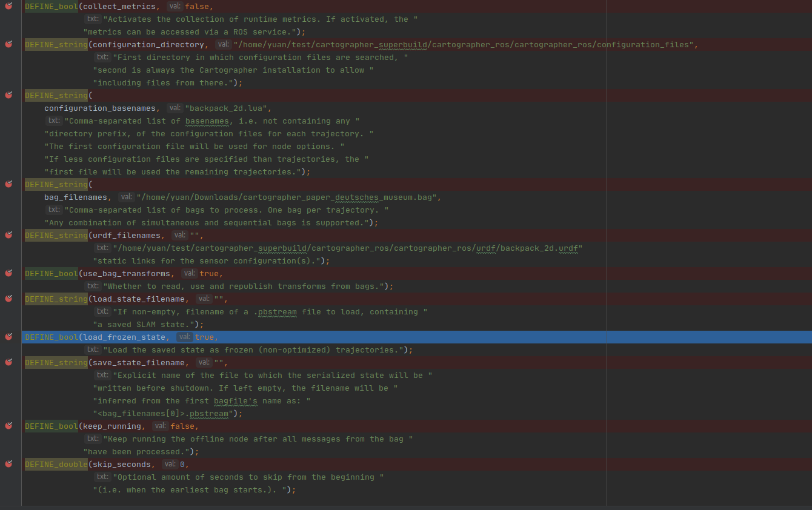Image resolution: width=812 pixels, height=510 pixels.
Task: Click "Any combination of simultaneous and sequential bags" string
Action: tap(207, 222)
